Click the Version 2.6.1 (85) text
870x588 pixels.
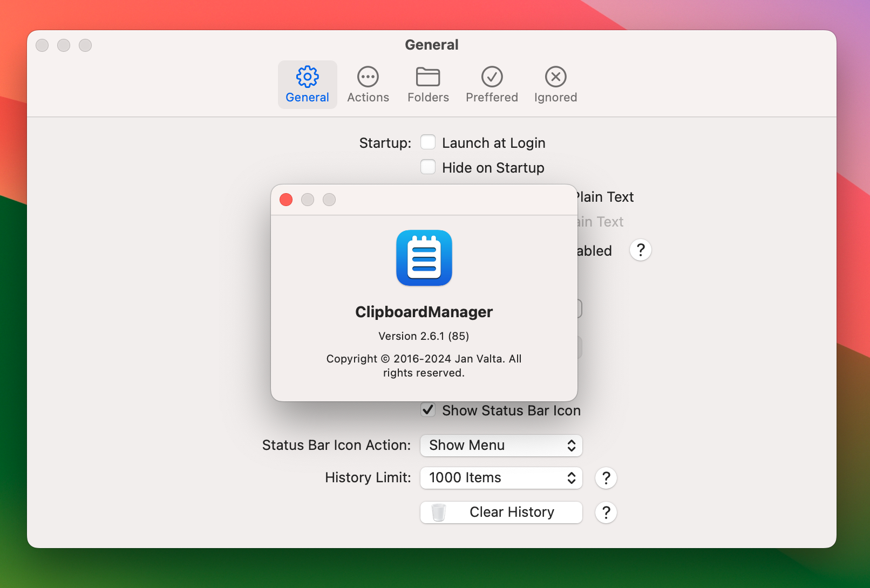(x=424, y=336)
